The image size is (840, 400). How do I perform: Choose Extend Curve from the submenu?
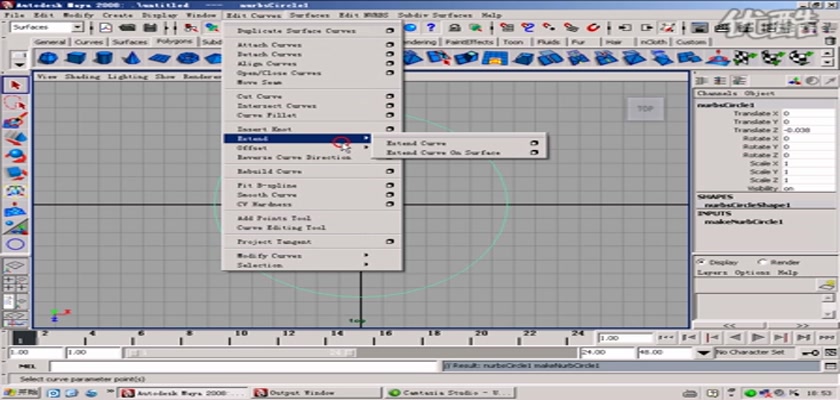point(416,144)
